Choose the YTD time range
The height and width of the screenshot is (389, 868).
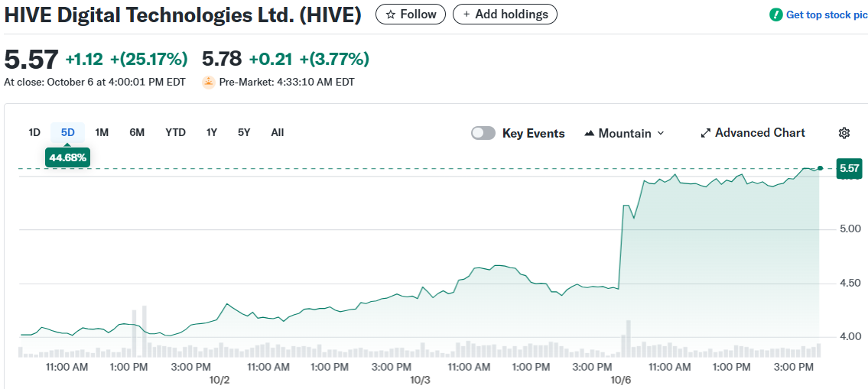pos(175,132)
